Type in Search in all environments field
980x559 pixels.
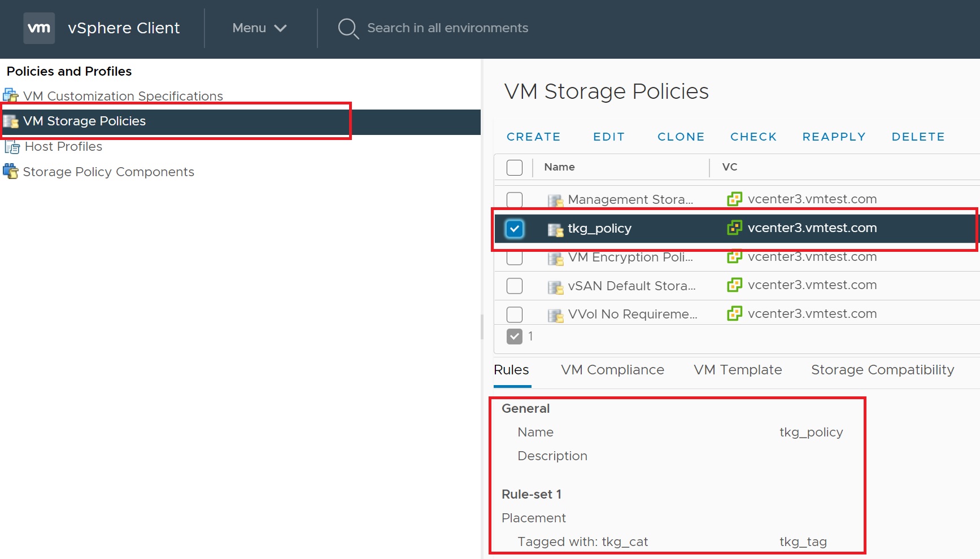click(x=447, y=28)
